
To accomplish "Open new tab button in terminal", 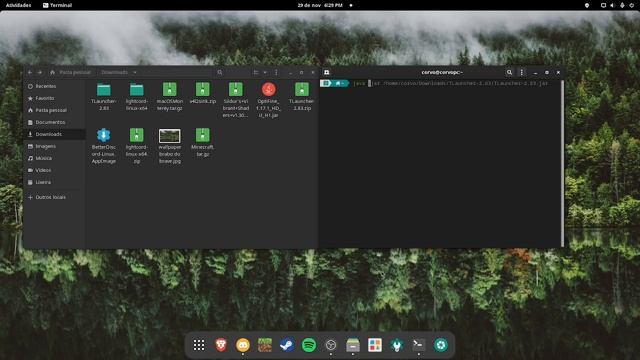I will point(327,72).
